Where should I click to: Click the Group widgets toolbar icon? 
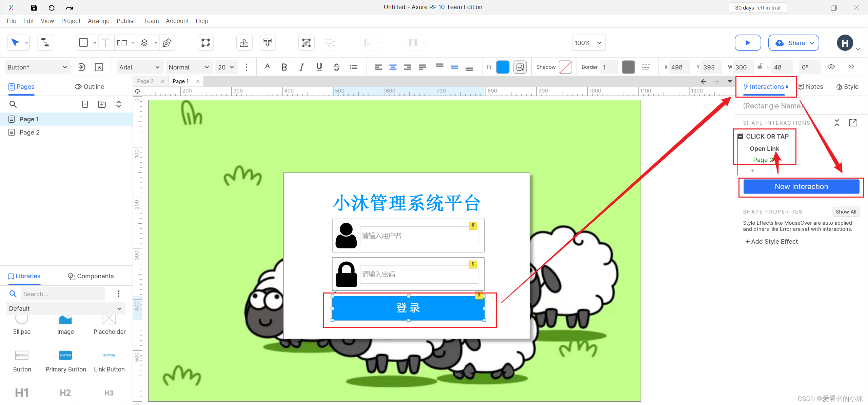tap(306, 43)
